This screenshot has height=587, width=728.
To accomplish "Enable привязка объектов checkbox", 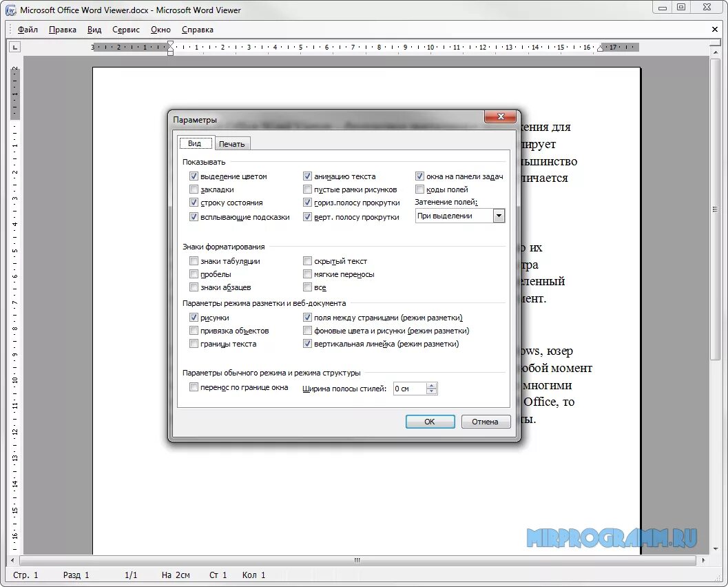I will (x=194, y=330).
